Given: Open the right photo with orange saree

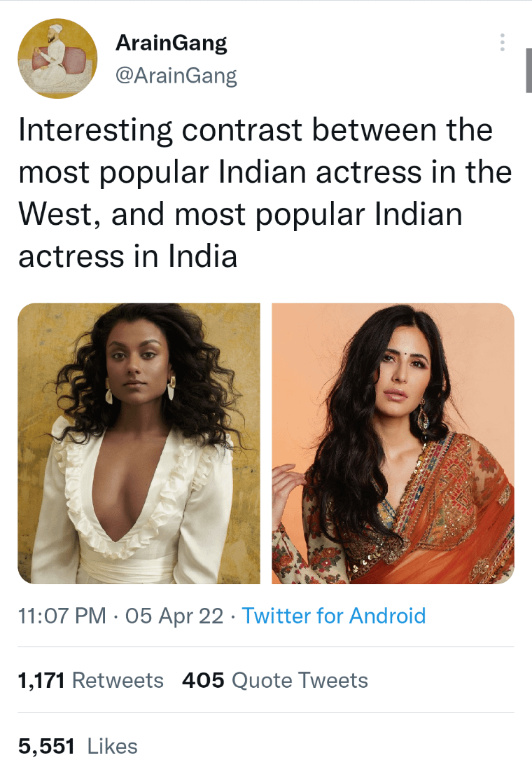Looking at the screenshot, I should click(393, 443).
